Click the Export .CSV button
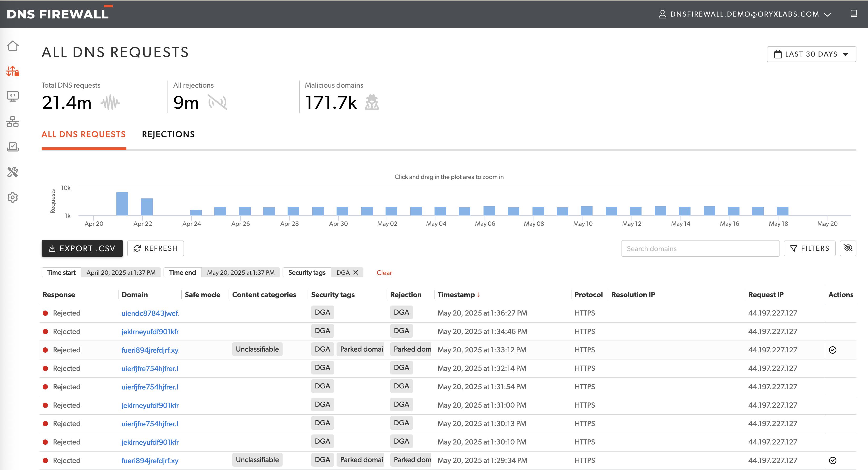The height and width of the screenshot is (470, 868). (82, 248)
